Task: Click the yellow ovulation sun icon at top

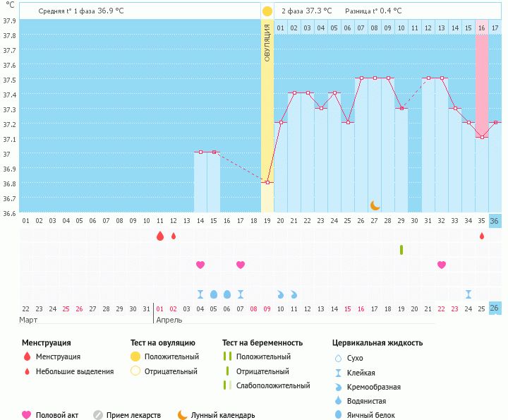Action: coord(267,11)
